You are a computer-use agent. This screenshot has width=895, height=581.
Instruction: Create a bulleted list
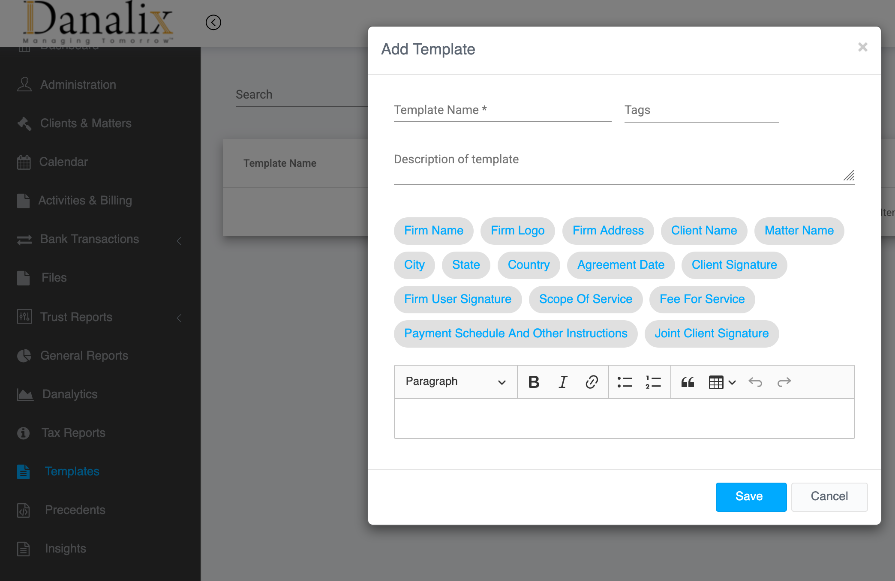[x=624, y=382]
